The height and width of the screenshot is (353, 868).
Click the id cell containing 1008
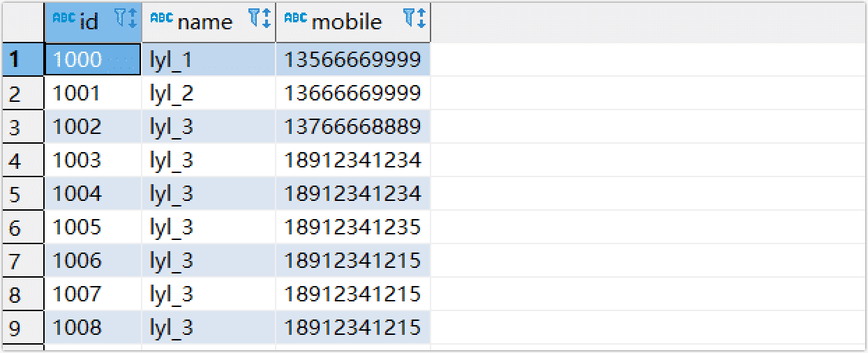coord(77,327)
